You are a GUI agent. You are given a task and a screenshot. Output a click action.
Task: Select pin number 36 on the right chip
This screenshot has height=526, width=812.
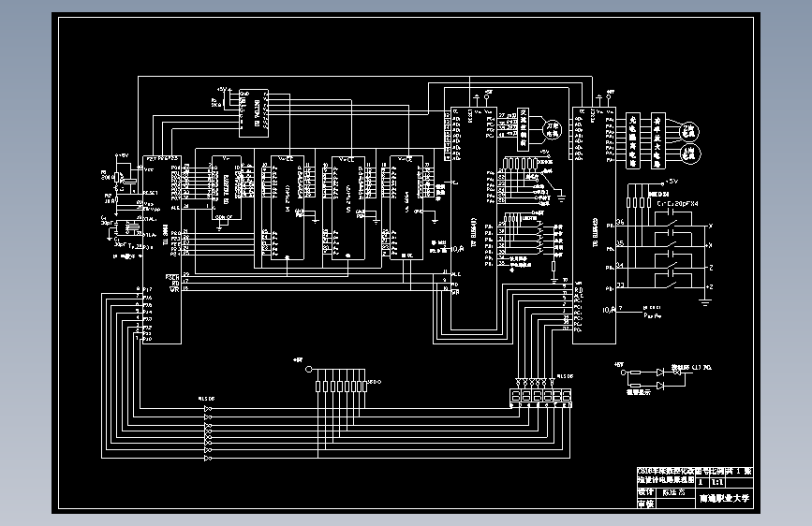620,222
